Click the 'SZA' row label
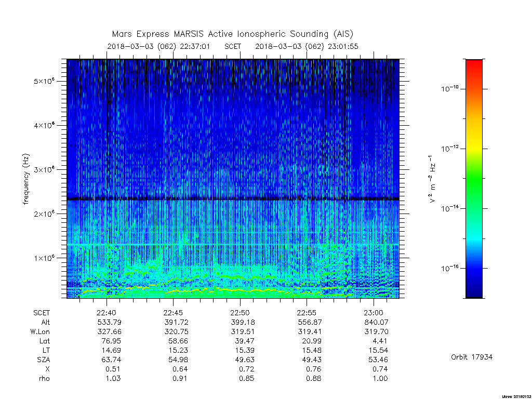 click(44, 360)
